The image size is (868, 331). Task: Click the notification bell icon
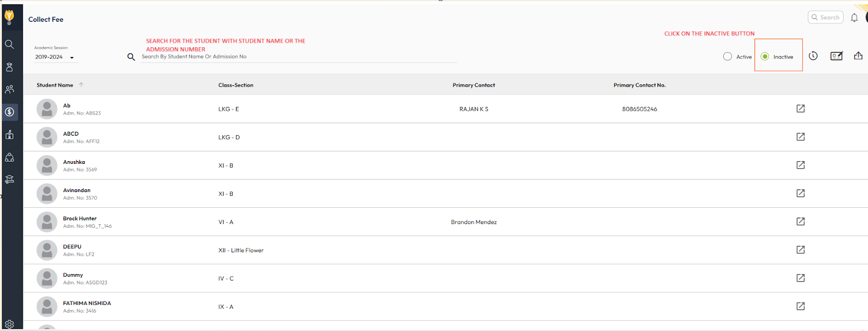[x=854, y=18]
